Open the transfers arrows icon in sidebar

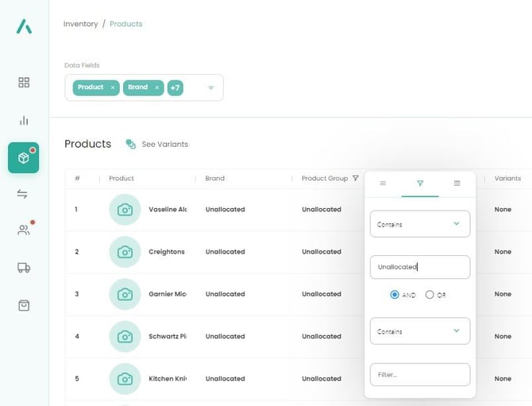24,195
